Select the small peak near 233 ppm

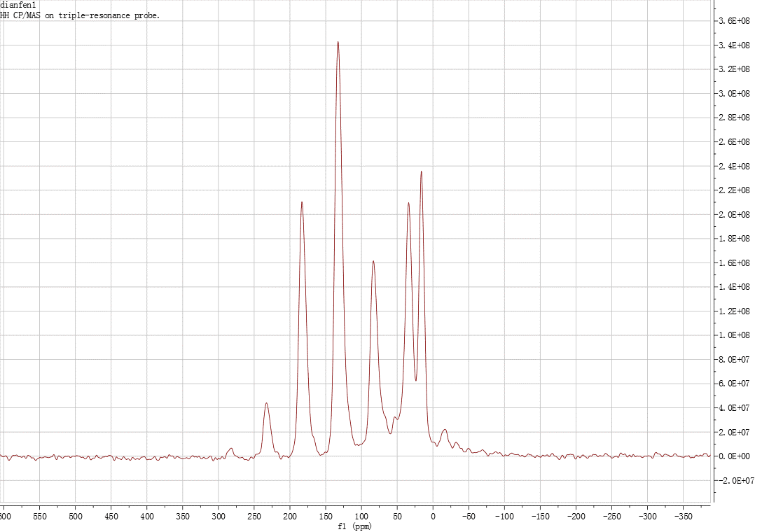point(266,403)
